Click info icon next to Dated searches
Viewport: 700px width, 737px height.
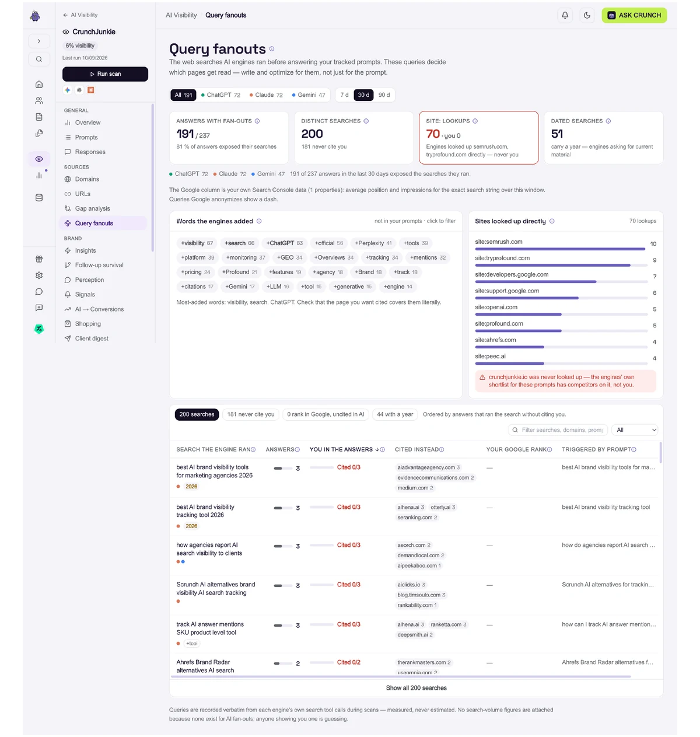point(608,121)
